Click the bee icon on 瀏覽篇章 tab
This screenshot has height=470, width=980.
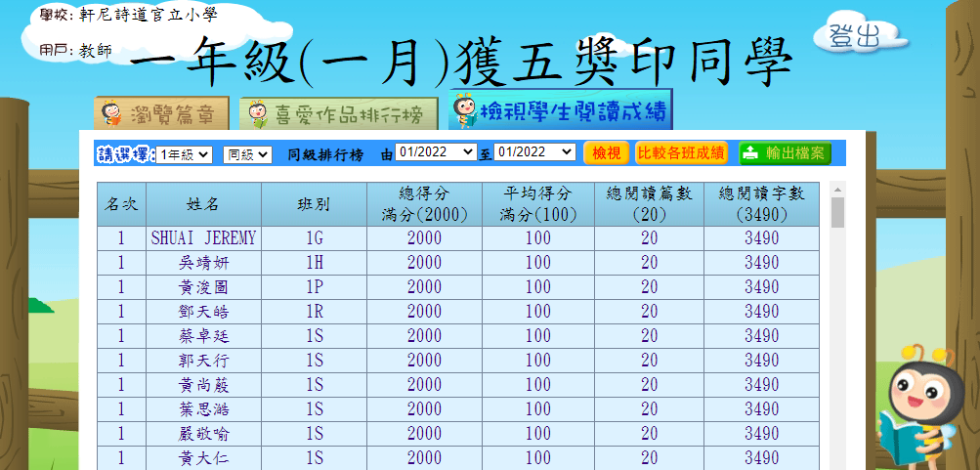111,115
